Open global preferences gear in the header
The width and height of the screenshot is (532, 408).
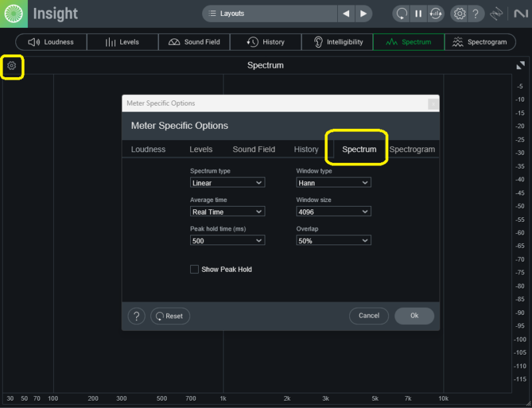coord(459,13)
